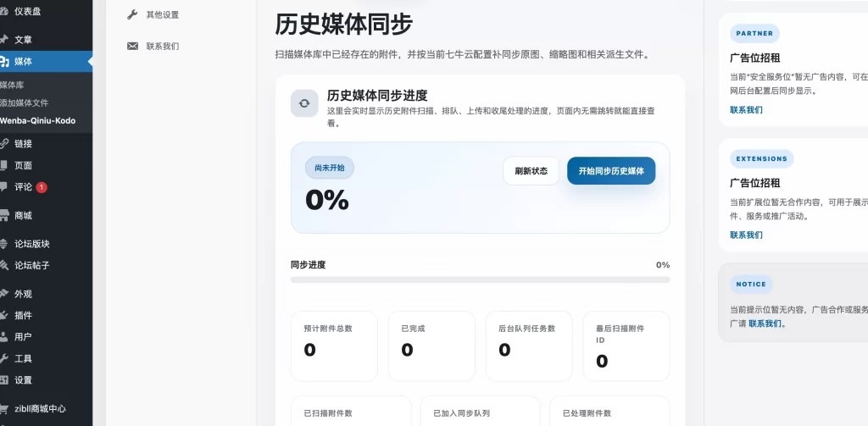The height and width of the screenshot is (426, 868).
Task: Click the 同步进度 progress bar
Action: (x=480, y=279)
